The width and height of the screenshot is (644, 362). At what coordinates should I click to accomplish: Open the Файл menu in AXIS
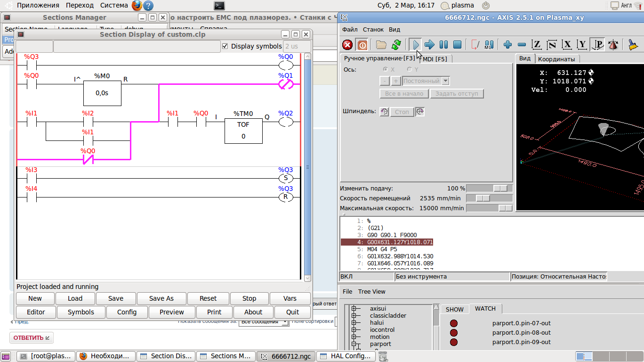350,29
